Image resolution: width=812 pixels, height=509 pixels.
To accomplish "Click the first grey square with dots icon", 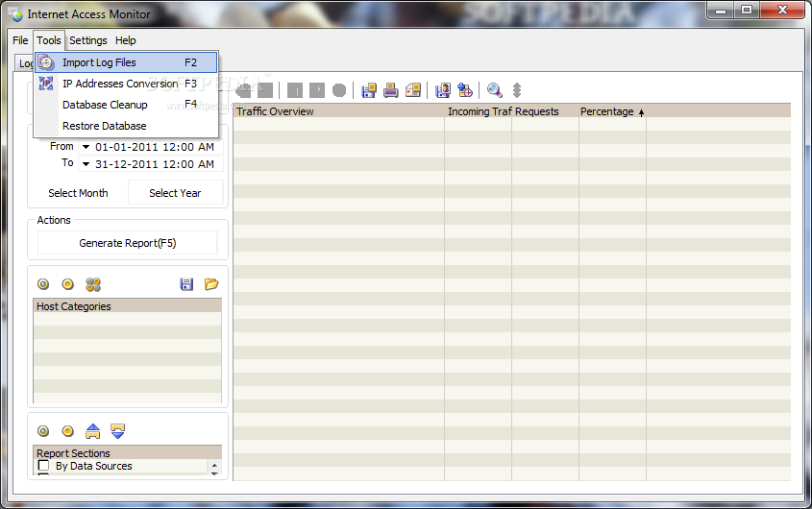I will (295, 90).
